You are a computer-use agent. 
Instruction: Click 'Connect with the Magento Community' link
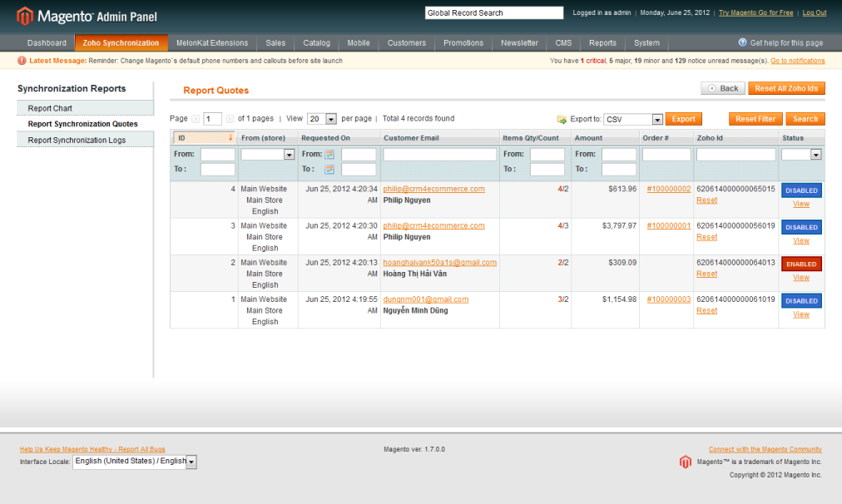point(765,449)
